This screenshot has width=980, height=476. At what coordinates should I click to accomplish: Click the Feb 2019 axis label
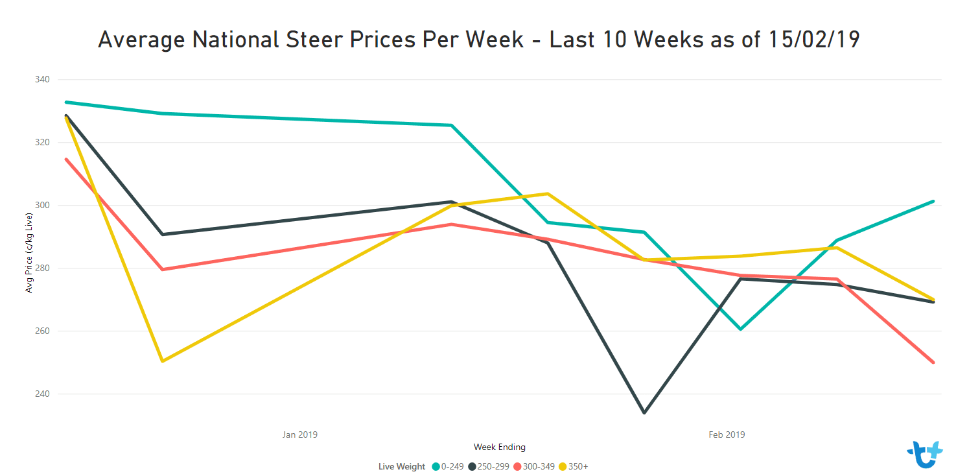click(727, 434)
